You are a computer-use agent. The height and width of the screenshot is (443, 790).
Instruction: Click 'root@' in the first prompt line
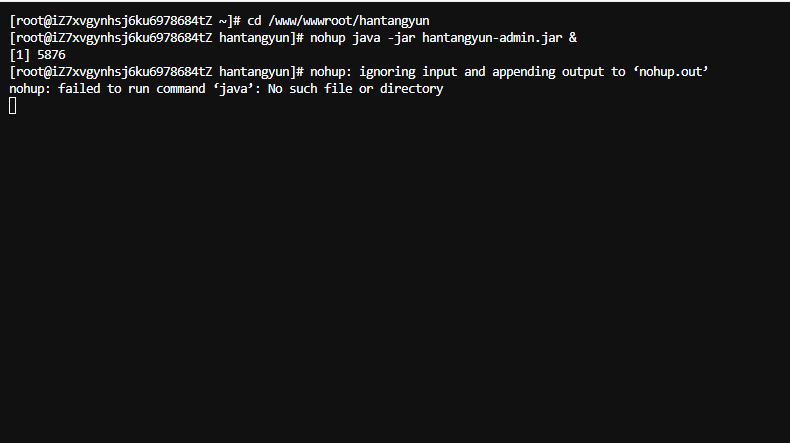(x=34, y=21)
